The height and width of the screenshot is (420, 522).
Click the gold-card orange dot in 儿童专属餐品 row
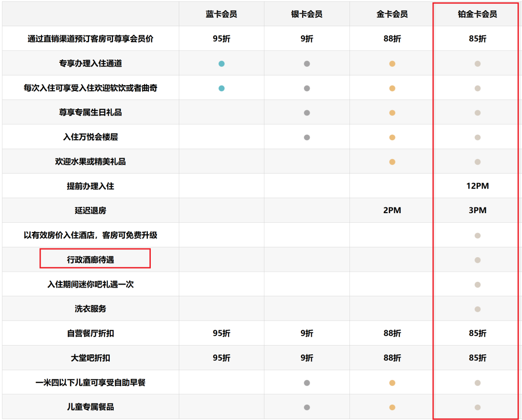click(392, 407)
